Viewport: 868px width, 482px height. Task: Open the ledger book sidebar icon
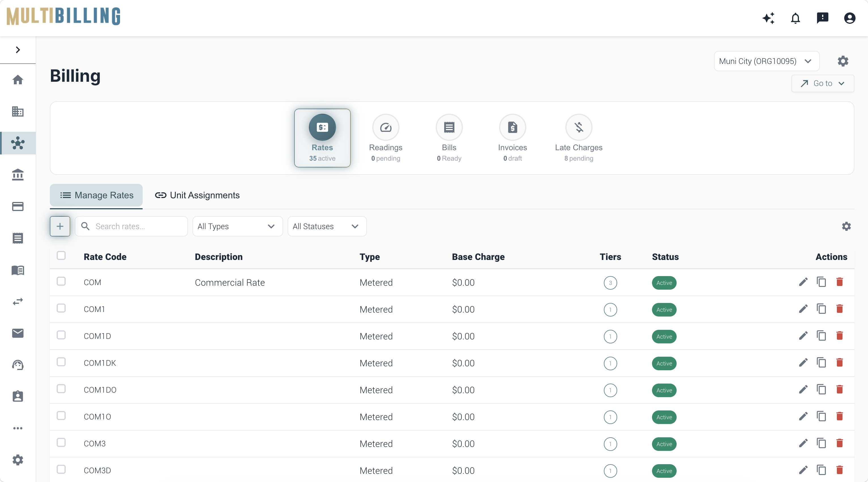(x=18, y=270)
